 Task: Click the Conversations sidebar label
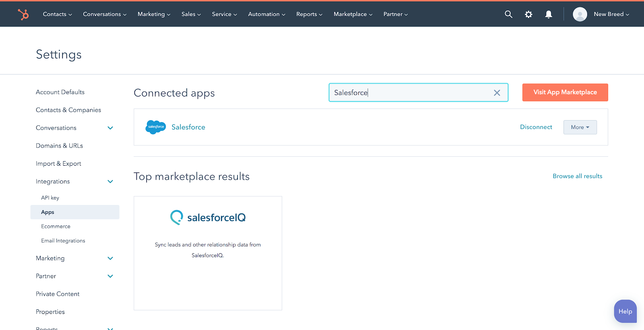click(56, 128)
